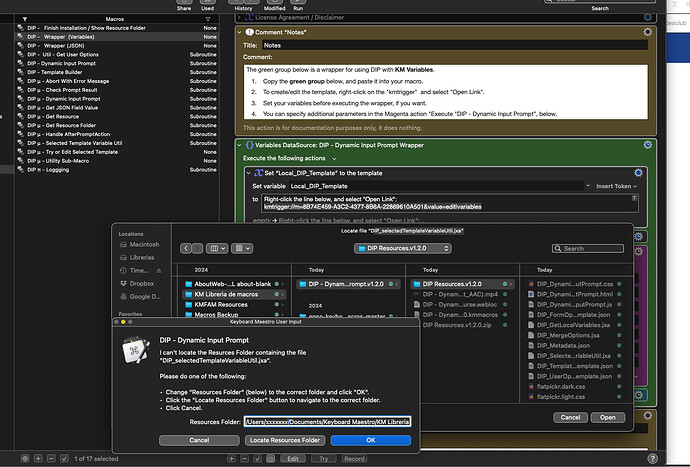
Task: Add new action with plus left of Edit button
Action: (x=231, y=458)
